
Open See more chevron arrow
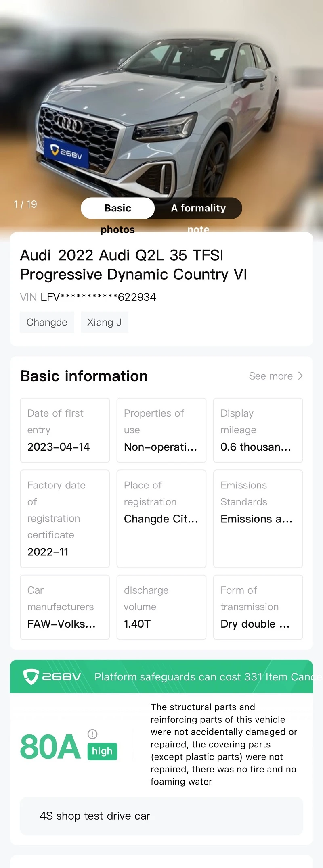click(x=300, y=376)
